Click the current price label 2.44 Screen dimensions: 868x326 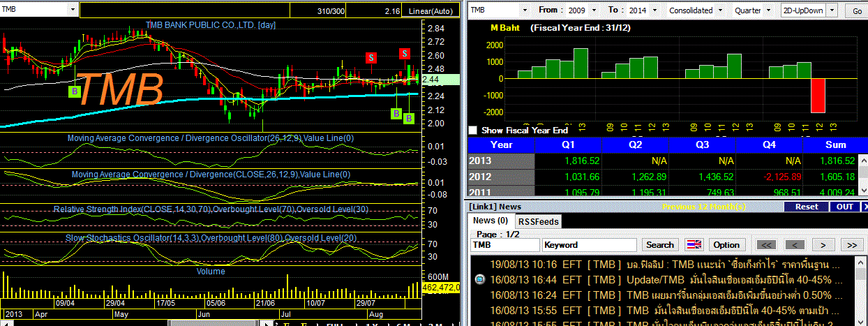click(x=440, y=80)
